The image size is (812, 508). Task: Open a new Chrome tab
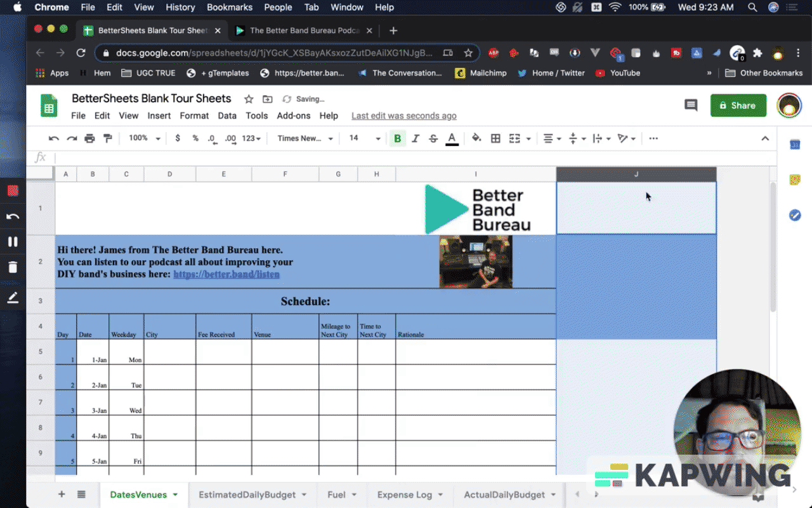pyautogui.click(x=393, y=30)
